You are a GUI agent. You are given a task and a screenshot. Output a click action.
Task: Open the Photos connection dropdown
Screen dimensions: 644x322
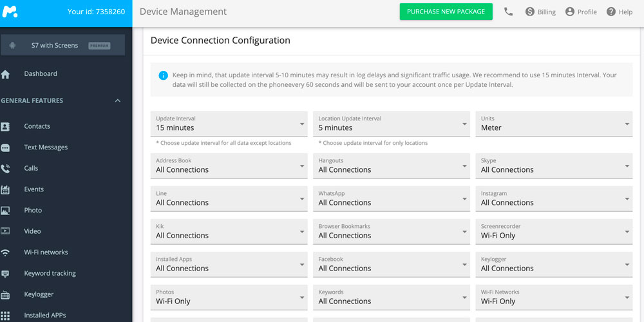229,298
